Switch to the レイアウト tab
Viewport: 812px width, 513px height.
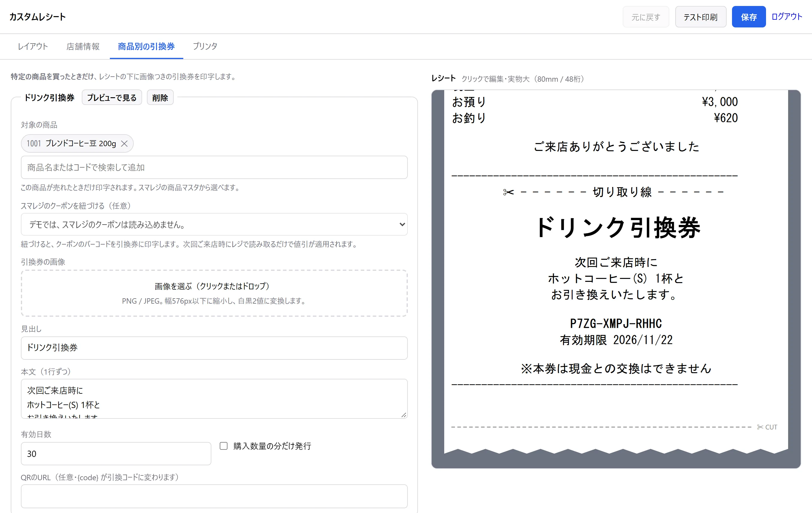click(x=33, y=46)
